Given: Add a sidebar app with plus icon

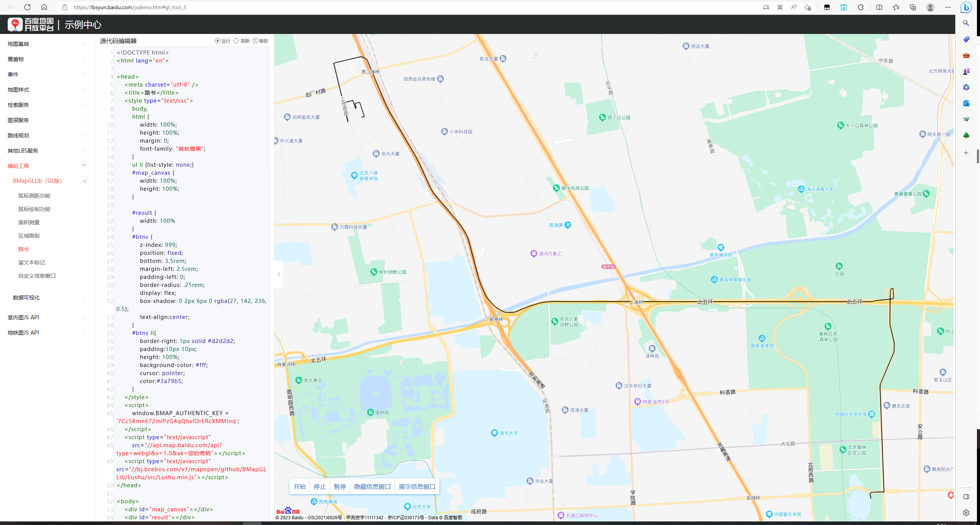Looking at the screenshot, I should pos(966,153).
